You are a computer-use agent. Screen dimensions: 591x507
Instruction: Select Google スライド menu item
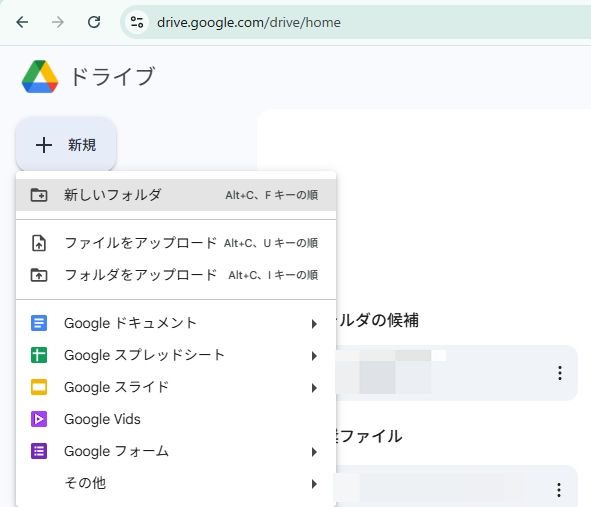pos(176,388)
